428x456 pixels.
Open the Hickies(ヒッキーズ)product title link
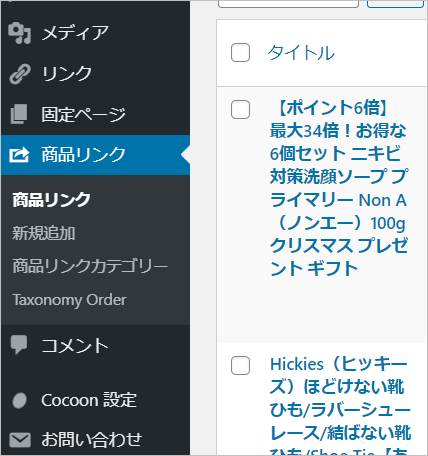340,405
